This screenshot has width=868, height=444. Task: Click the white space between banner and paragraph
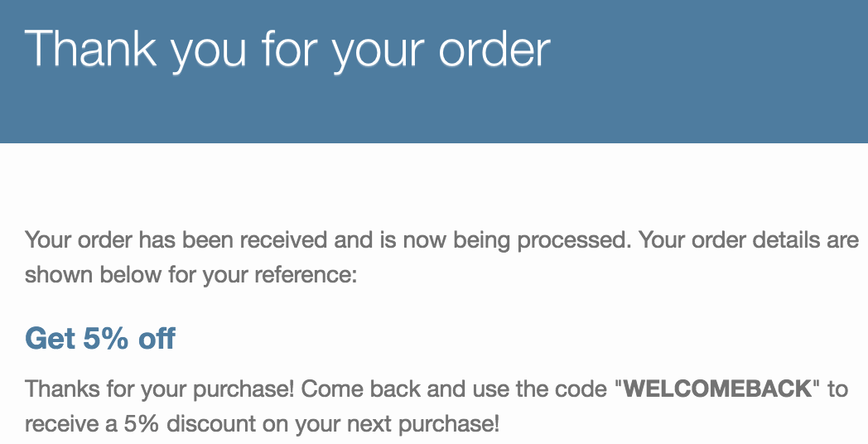[434, 186]
